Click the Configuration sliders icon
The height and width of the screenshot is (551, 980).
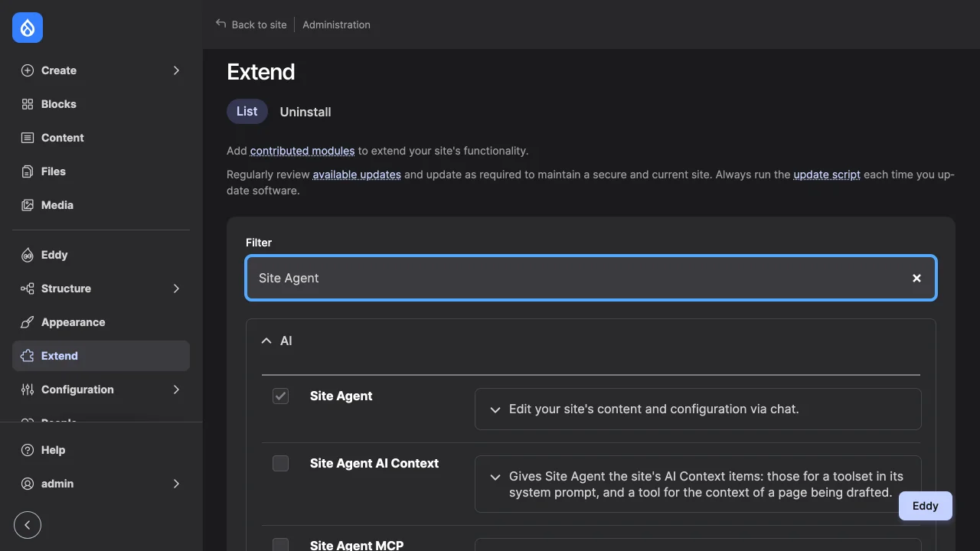click(28, 390)
